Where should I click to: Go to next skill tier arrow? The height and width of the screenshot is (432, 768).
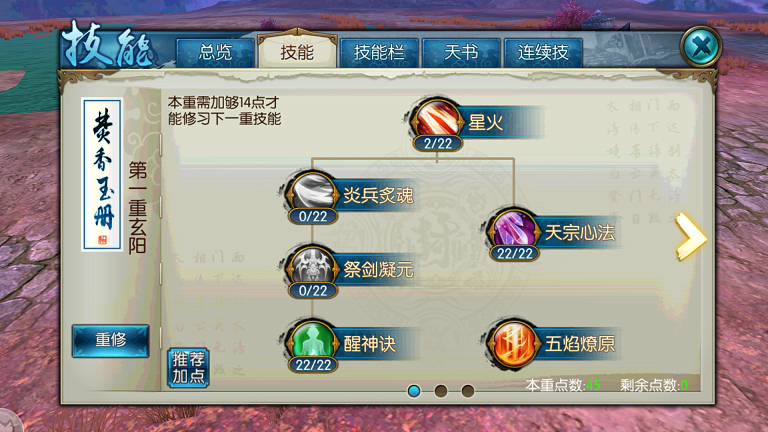(690, 236)
